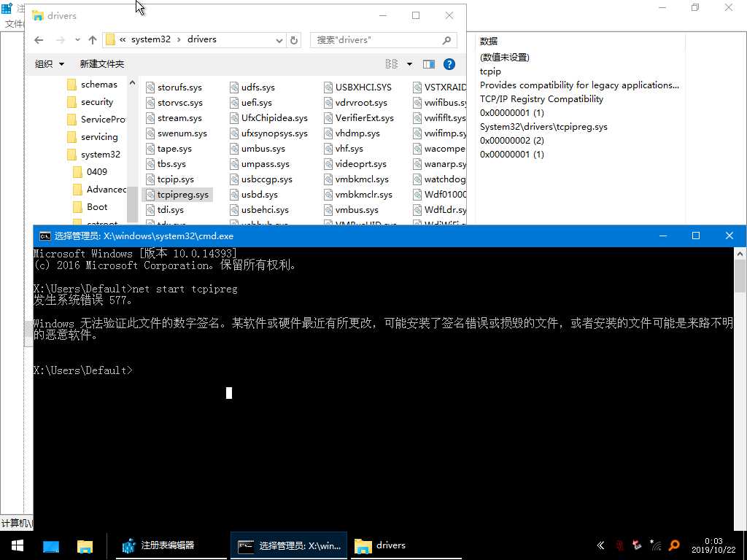Switch to cmd taskbar button
747x560 pixels.
tap(289, 545)
